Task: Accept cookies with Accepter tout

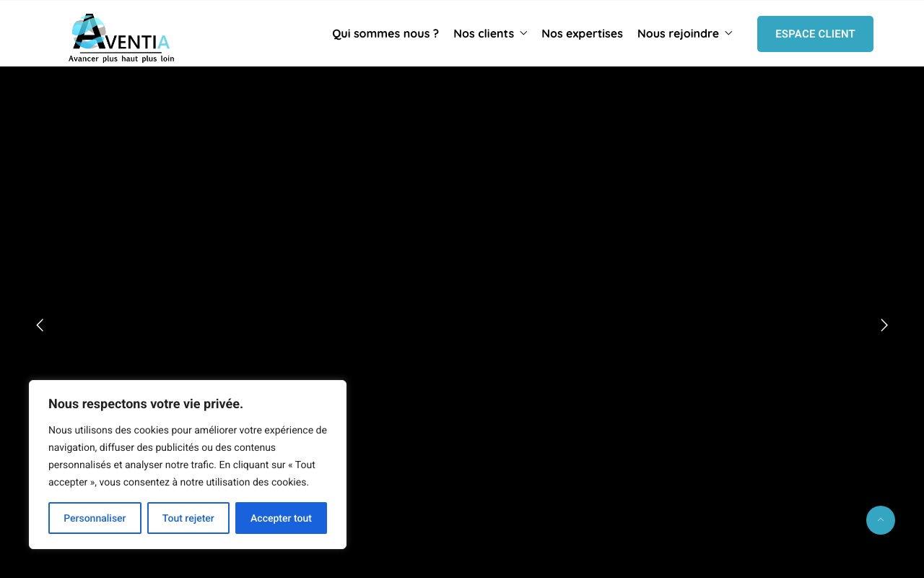Action: click(x=281, y=518)
